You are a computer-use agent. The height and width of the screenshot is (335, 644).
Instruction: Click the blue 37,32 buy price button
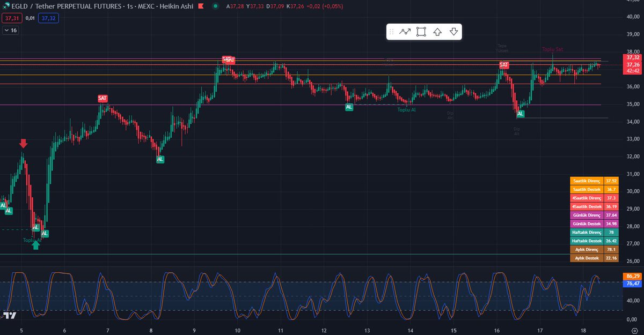[48, 18]
